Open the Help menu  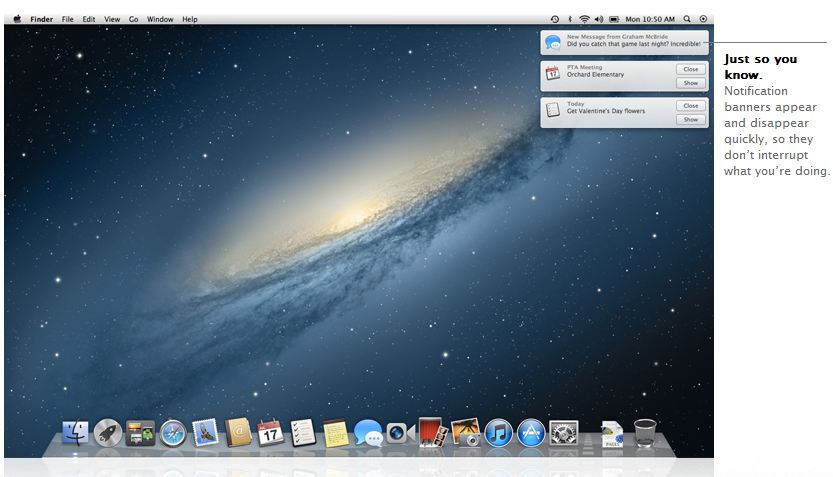[190, 19]
